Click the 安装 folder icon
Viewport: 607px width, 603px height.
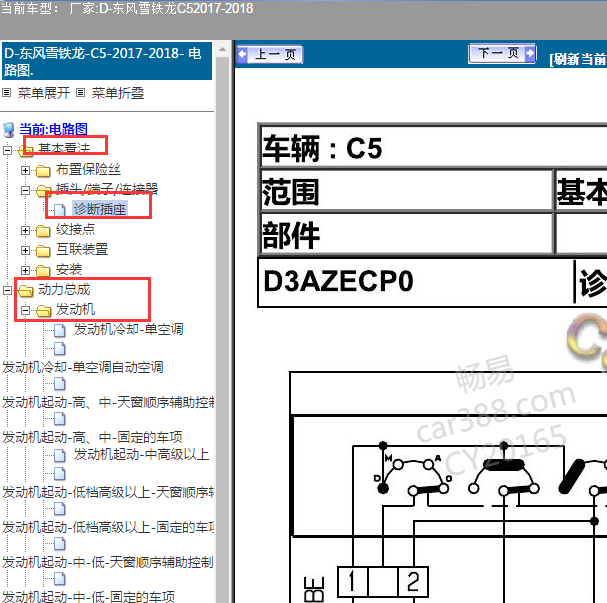point(43,271)
